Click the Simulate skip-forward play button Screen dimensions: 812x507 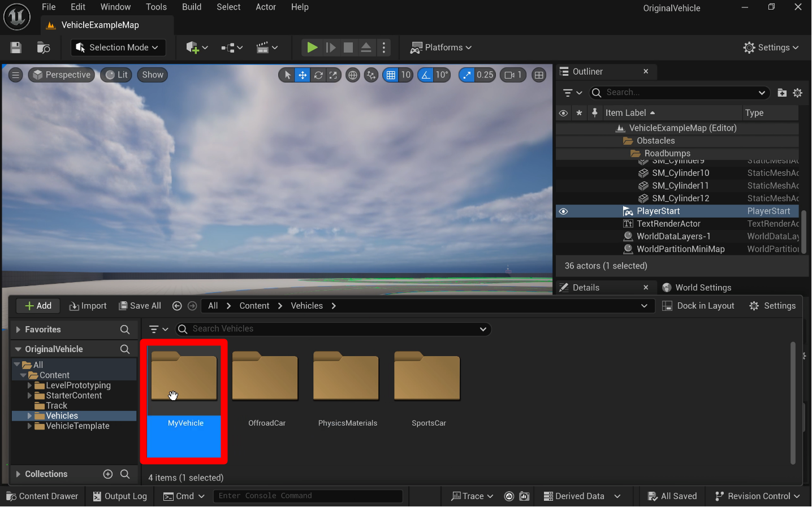(331, 47)
